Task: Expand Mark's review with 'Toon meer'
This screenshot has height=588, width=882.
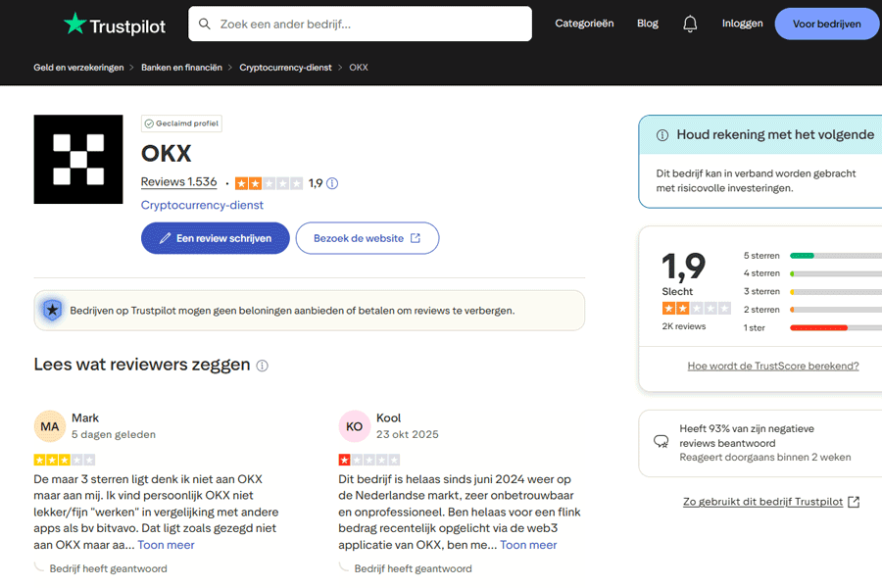Action: 166,545
